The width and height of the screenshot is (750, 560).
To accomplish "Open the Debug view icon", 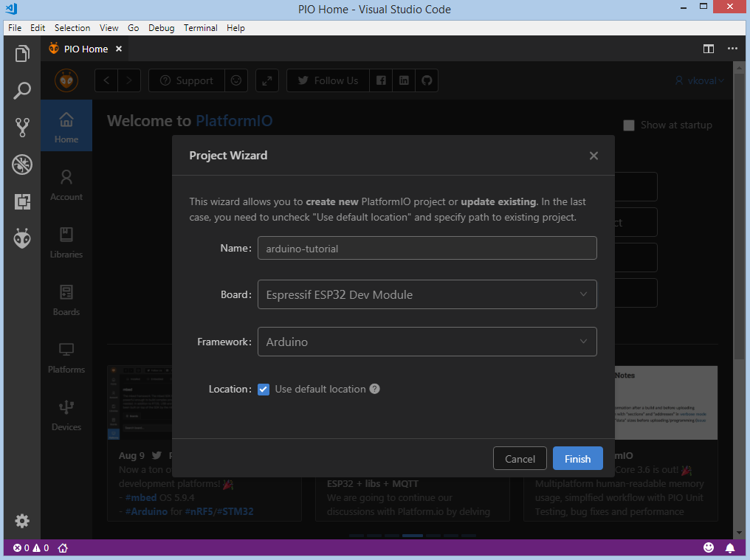I will pyautogui.click(x=22, y=165).
